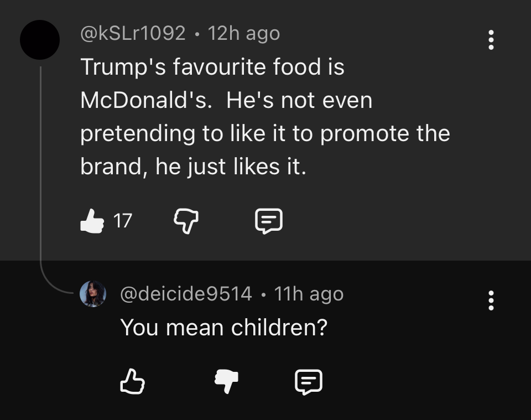
Task: Click the "12h ago" timestamp
Action: click(244, 34)
